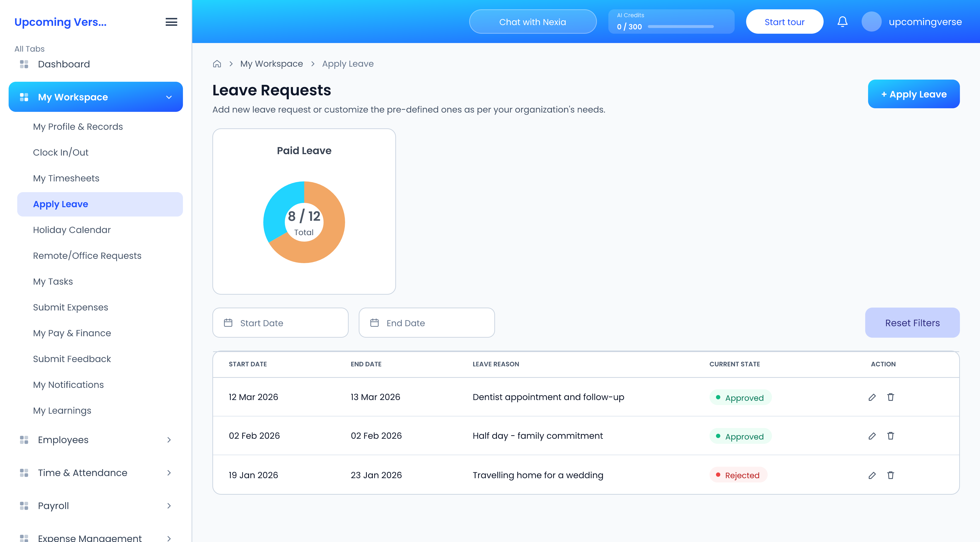Click Start tour button
Image resolution: width=980 pixels, height=542 pixels.
[784, 22]
